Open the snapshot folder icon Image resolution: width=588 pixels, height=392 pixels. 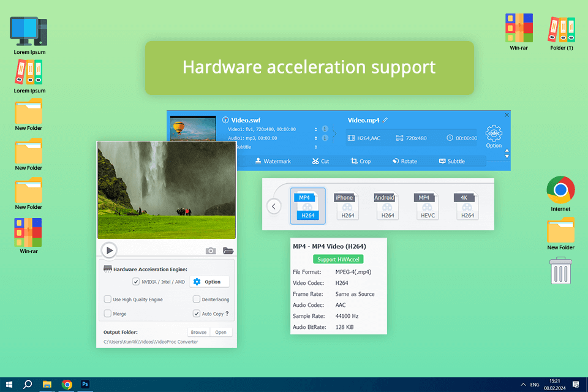pos(228,251)
